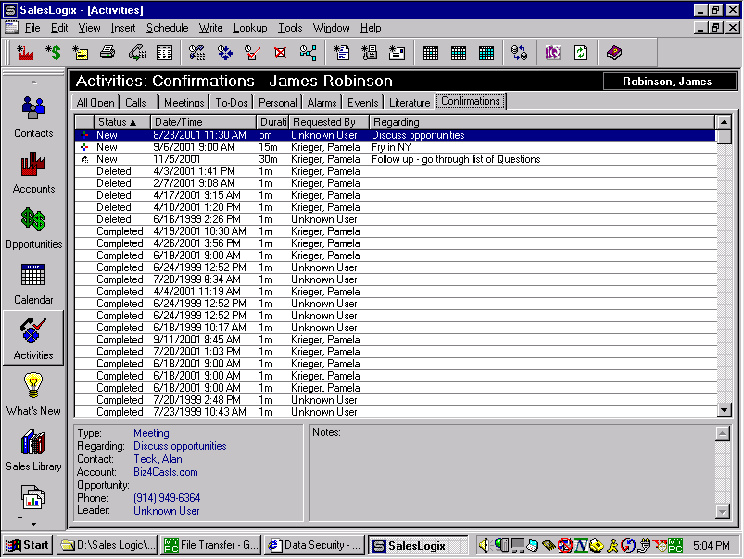Screen dimensions: 744x559
Task: Switch to the Meetings tab
Action: (x=184, y=103)
